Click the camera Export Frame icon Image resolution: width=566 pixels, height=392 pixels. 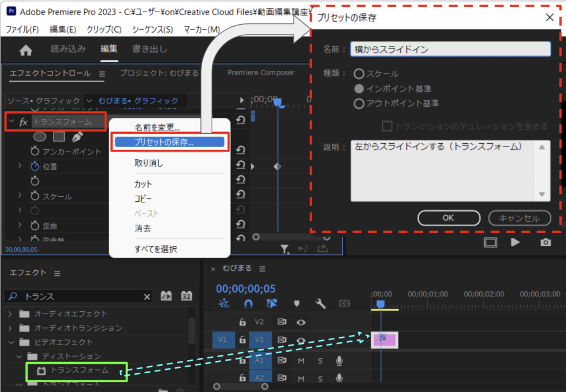pyautogui.click(x=545, y=242)
